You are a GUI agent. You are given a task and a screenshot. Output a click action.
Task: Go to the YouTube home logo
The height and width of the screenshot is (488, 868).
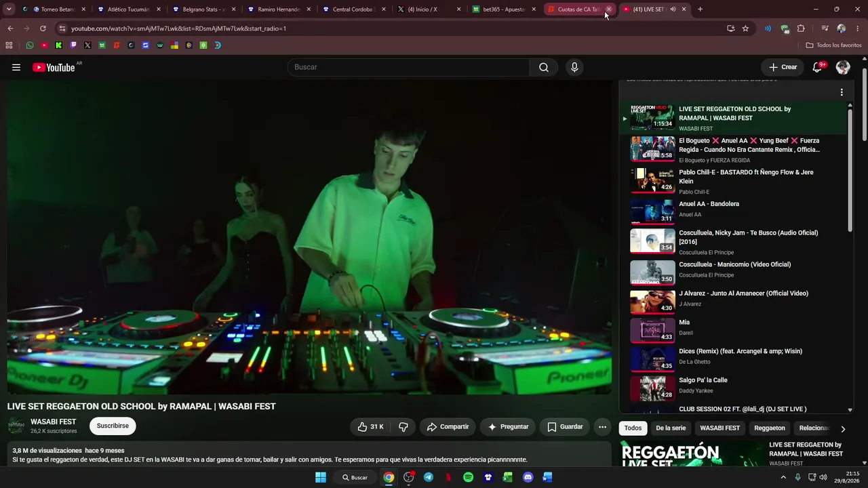click(54, 67)
